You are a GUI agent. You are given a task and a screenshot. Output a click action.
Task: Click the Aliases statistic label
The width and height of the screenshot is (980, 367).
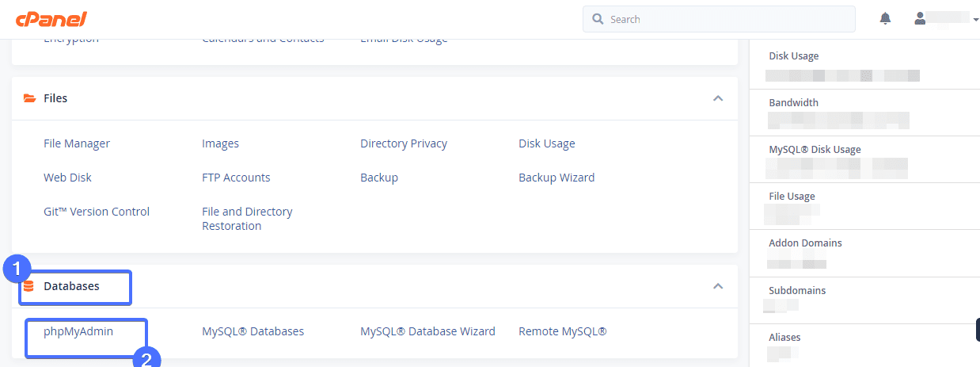pos(784,338)
